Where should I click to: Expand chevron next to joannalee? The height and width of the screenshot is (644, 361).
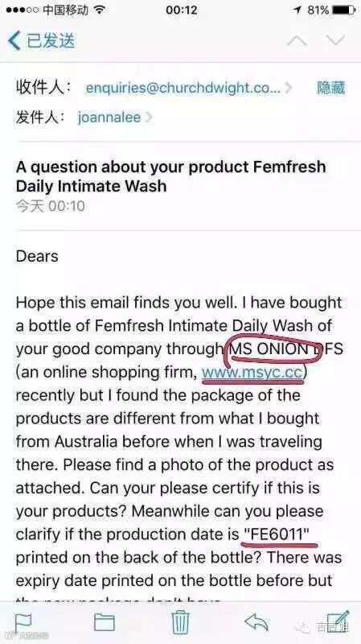149,118
